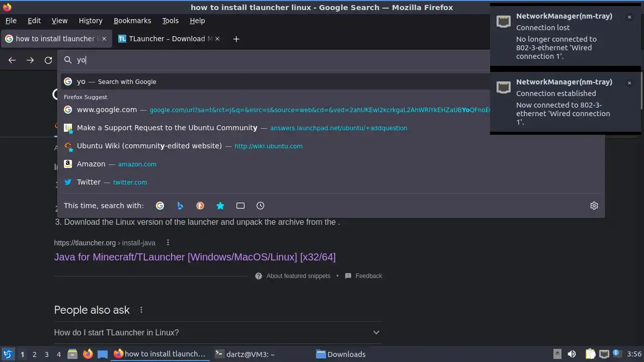Viewport: 644px width, 362px height.
Task: Search this time in History
Action: tap(260, 206)
